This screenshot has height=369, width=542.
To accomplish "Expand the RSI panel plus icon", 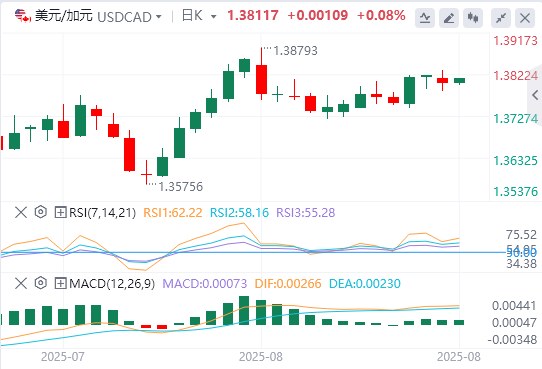I will coord(60,212).
